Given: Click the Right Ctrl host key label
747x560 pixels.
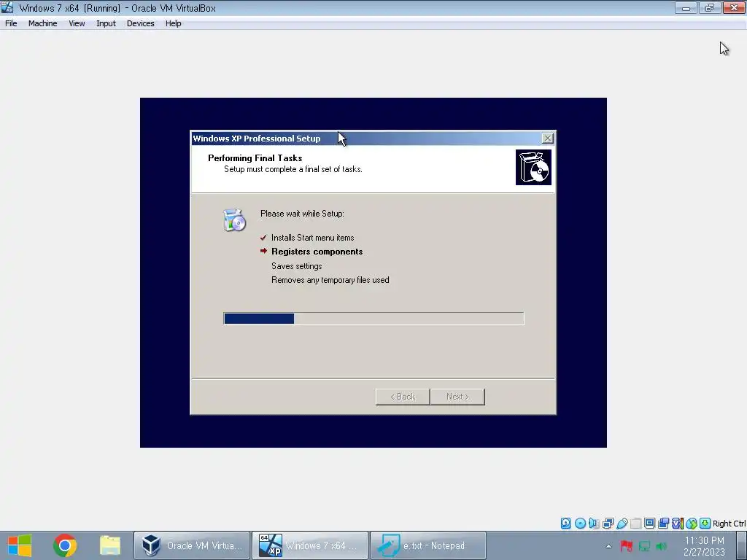Looking at the screenshot, I should (x=729, y=524).
